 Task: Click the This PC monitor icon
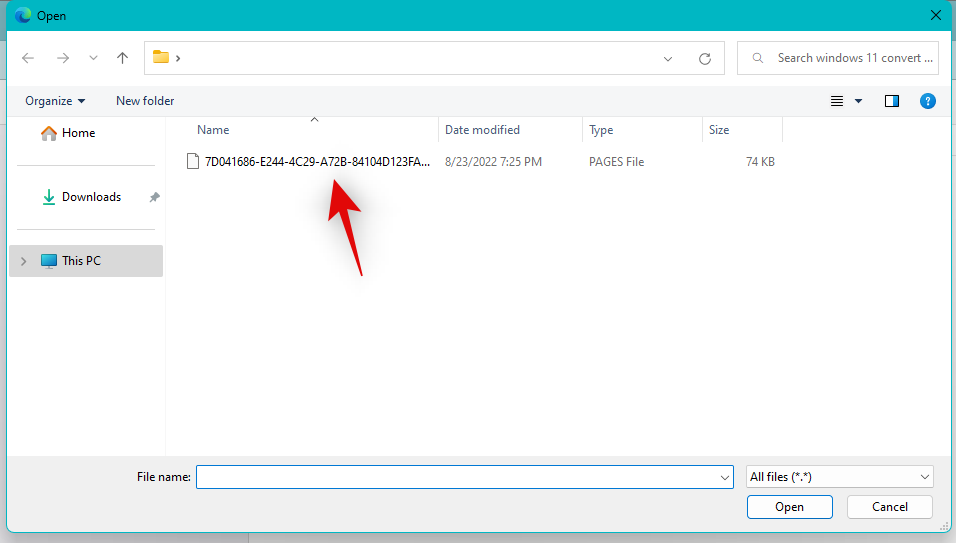[49, 261]
